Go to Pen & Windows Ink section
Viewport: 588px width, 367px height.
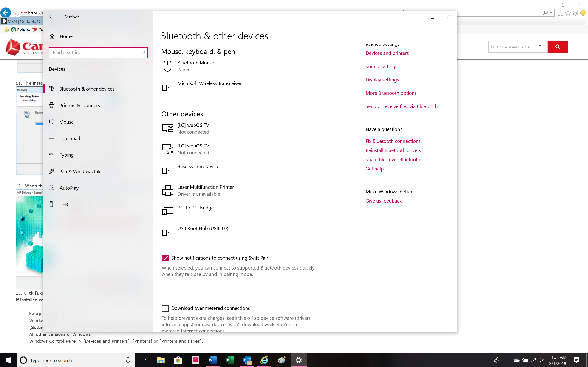80,171
